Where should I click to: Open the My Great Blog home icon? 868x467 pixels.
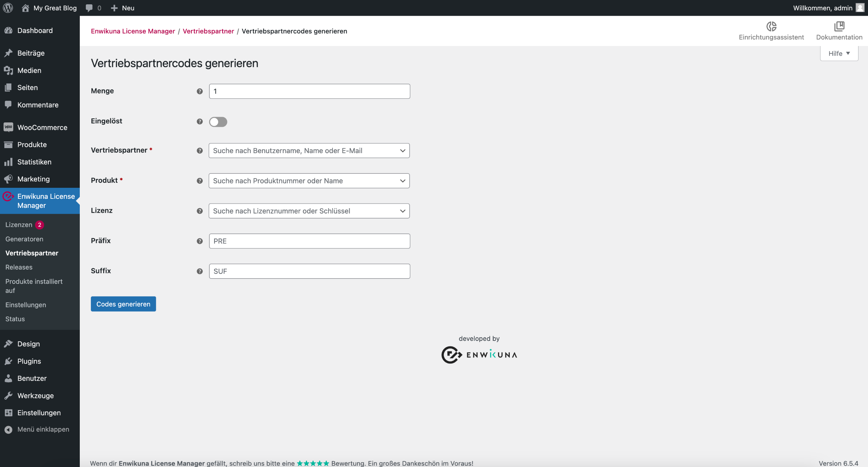coord(25,8)
